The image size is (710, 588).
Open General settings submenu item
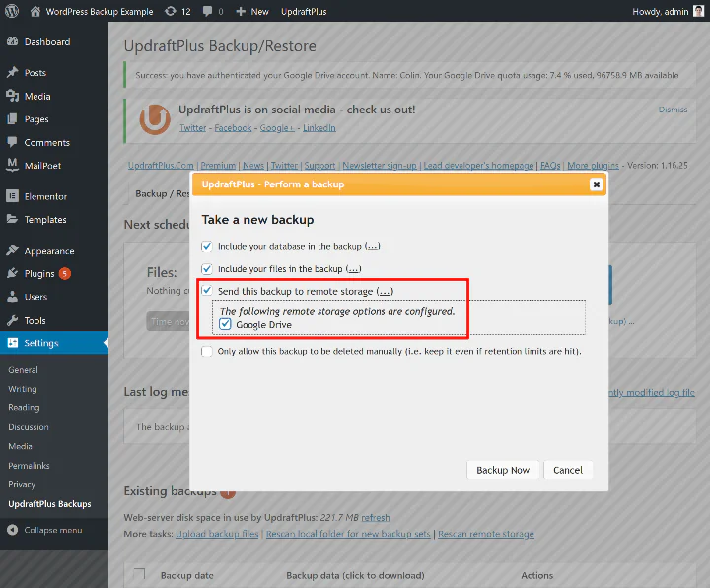pyautogui.click(x=23, y=370)
